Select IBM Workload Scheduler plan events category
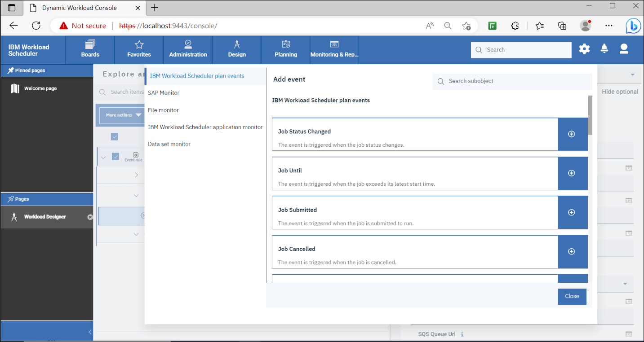The height and width of the screenshot is (342, 644). coord(205,76)
